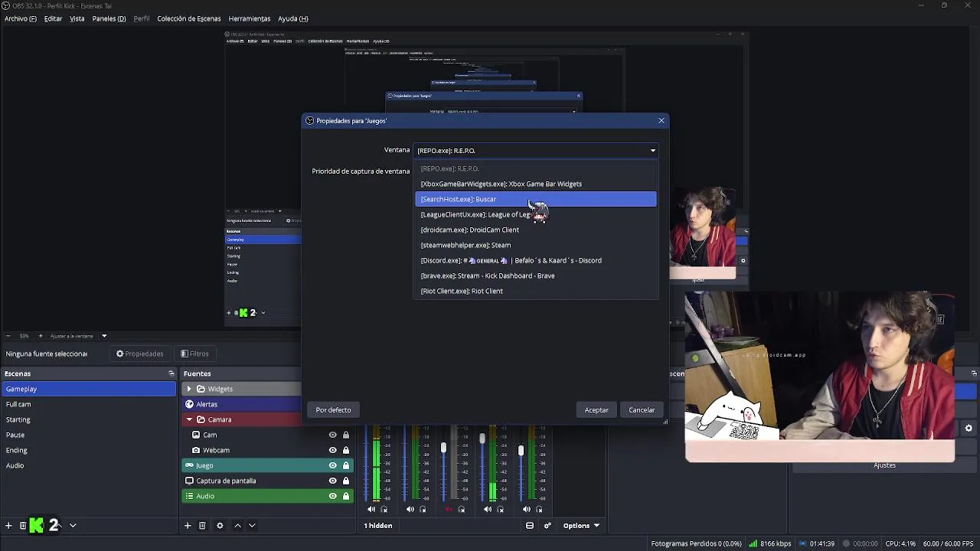980x551 pixels.
Task: Open the preview scaling dropdown arrow
Action: click(x=104, y=336)
